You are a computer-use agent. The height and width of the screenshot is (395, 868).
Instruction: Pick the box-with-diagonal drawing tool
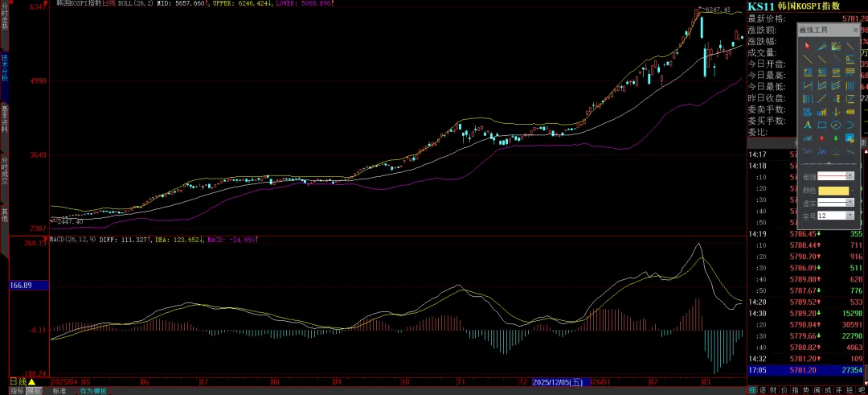(x=850, y=99)
